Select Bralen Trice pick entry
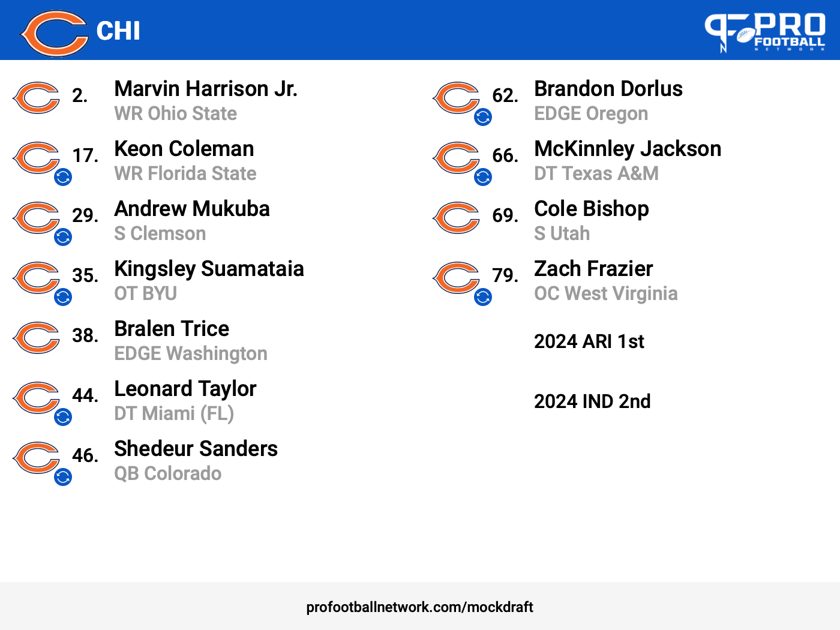The width and height of the screenshot is (840, 630). [140, 341]
